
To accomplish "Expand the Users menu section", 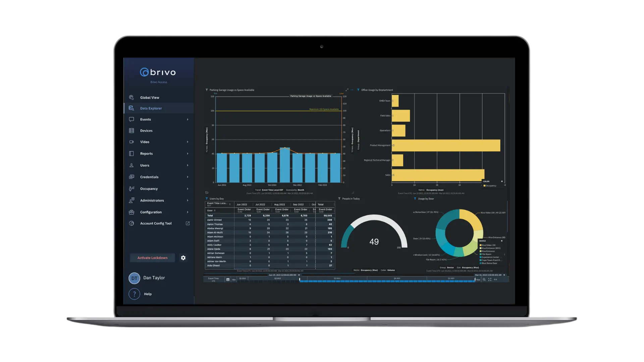I will (187, 165).
